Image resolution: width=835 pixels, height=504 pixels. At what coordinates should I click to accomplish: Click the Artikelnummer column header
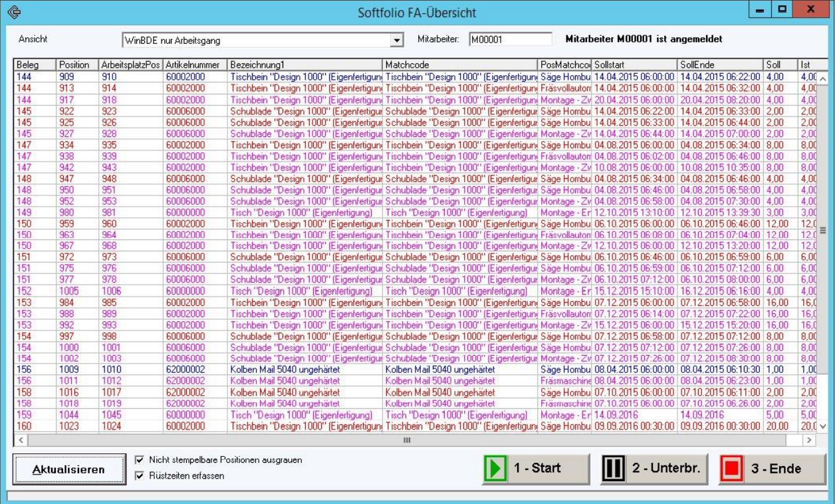tap(193, 64)
